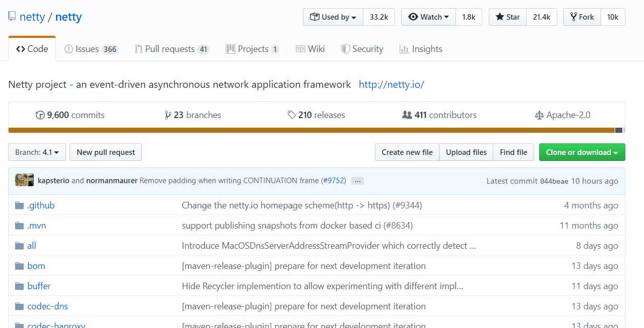Star the netty repository

click(x=508, y=17)
